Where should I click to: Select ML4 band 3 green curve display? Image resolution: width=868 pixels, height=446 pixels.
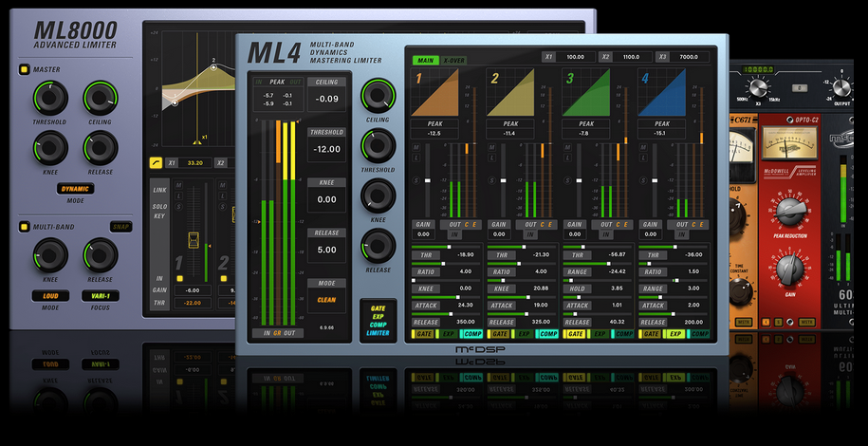coord(585,92)
